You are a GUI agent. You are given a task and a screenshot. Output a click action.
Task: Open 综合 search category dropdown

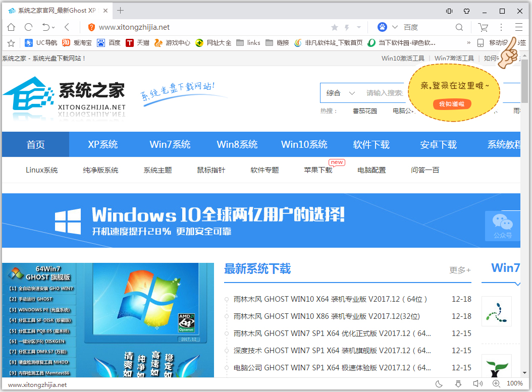click(x=340, y=93)
